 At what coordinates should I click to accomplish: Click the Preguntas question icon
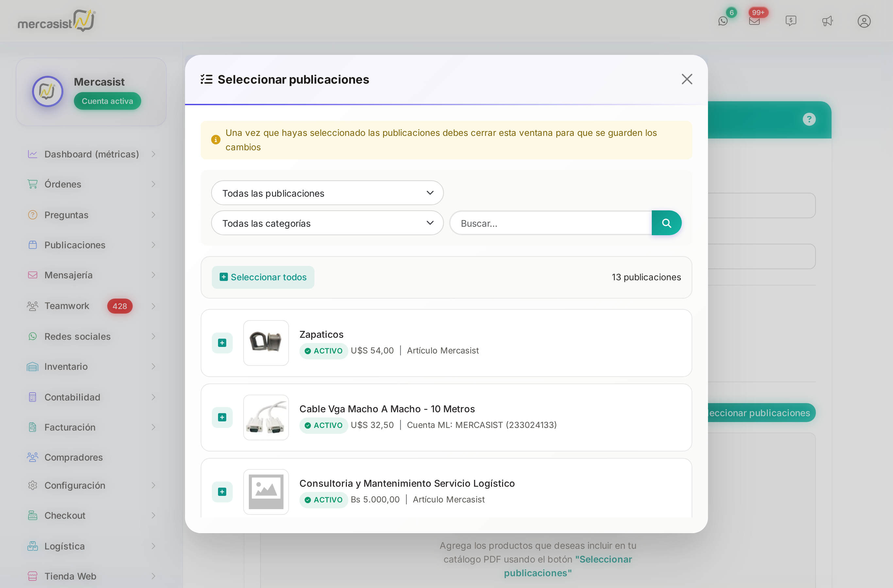pos(33,215)
